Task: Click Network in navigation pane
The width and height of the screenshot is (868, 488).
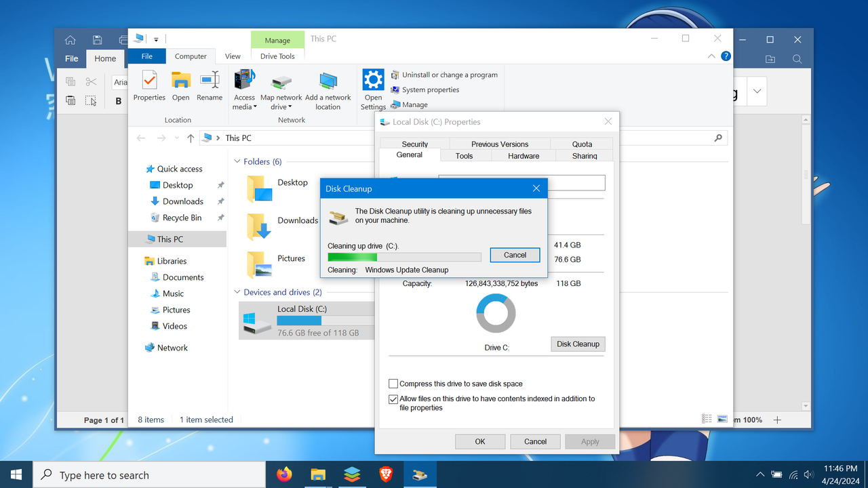Action: [172, 348]
